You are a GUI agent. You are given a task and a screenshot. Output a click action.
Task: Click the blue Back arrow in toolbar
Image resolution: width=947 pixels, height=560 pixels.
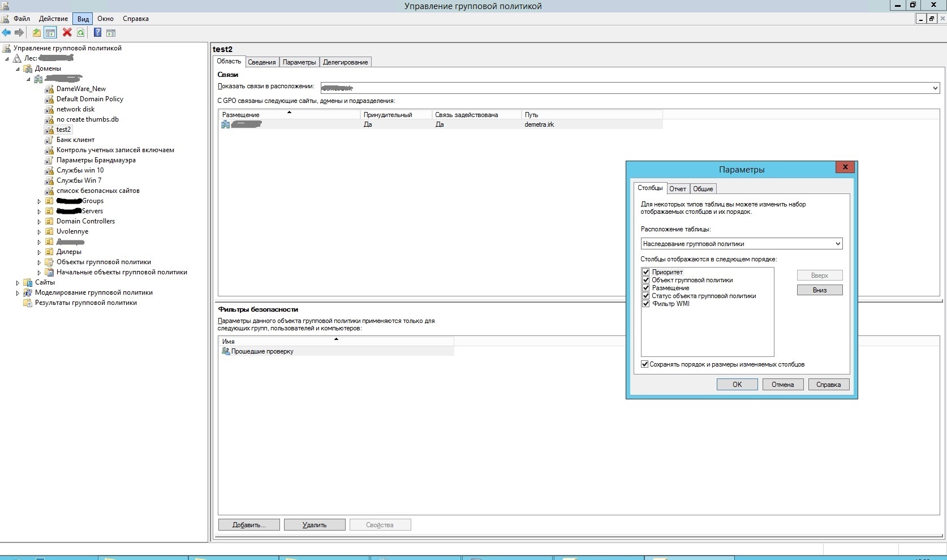[6, 33]
